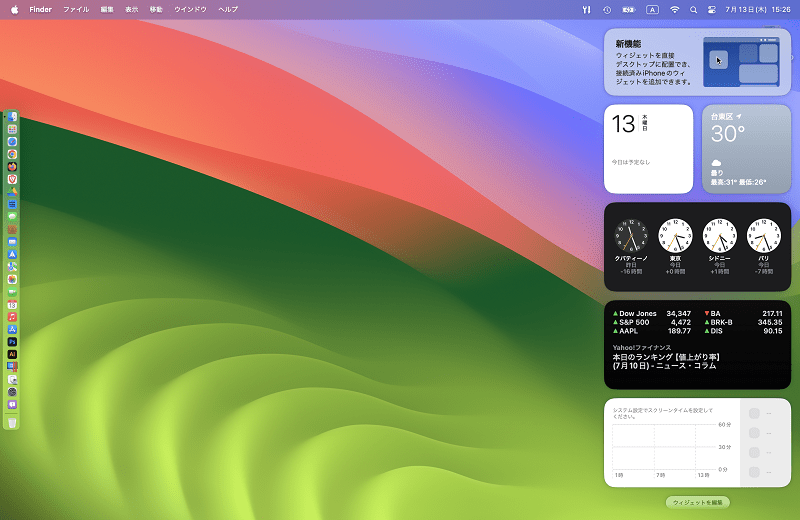800x520 pixels.
Task: Open Control Center from the menu bar
Action: click(711, 10)
